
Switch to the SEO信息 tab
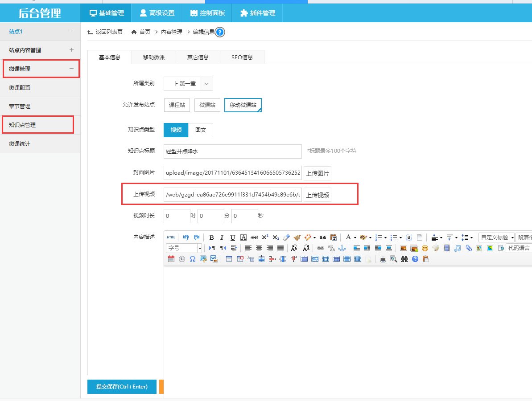[242, 57]
